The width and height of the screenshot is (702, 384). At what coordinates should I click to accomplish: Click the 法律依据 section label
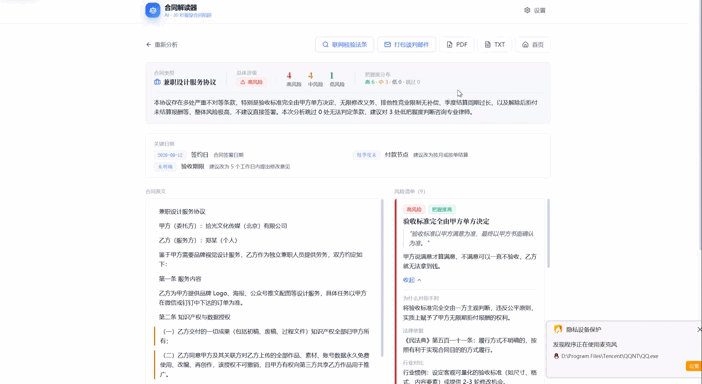click(x=413, y=331)
